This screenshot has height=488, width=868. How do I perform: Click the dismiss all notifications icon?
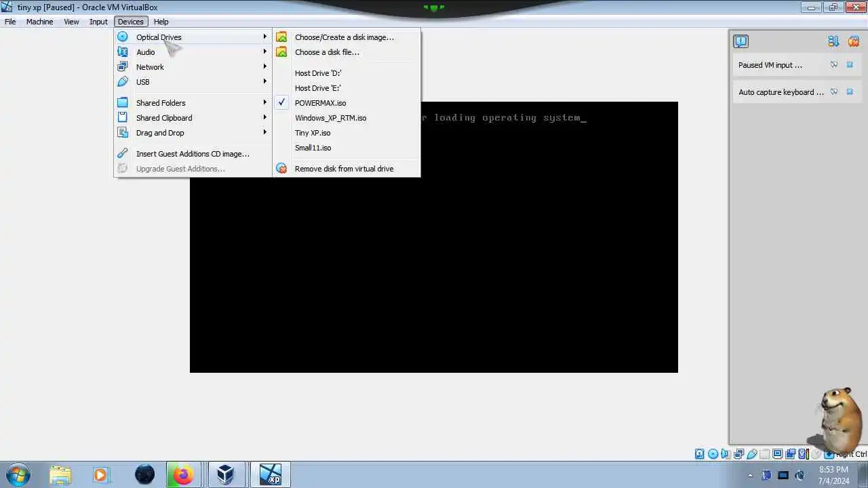click(854, 41)
